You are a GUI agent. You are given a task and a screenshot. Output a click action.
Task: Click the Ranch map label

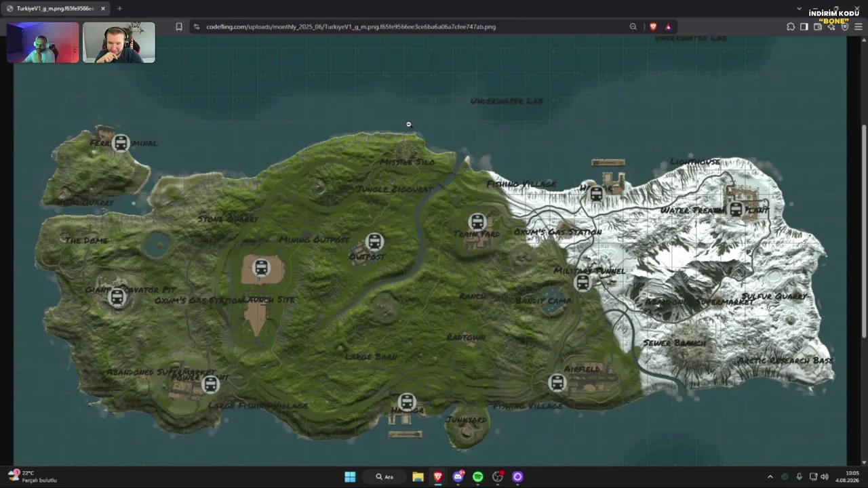(472, 296)
